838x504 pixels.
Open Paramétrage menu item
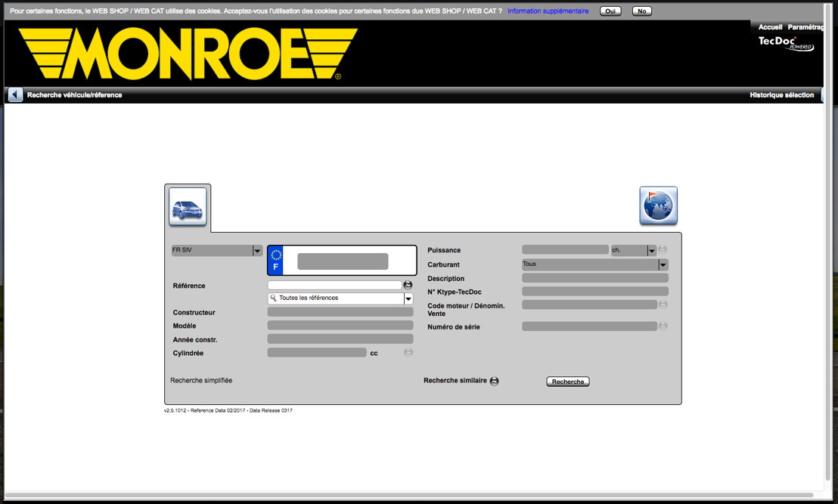pyautogui.click(x=805, y=27)
